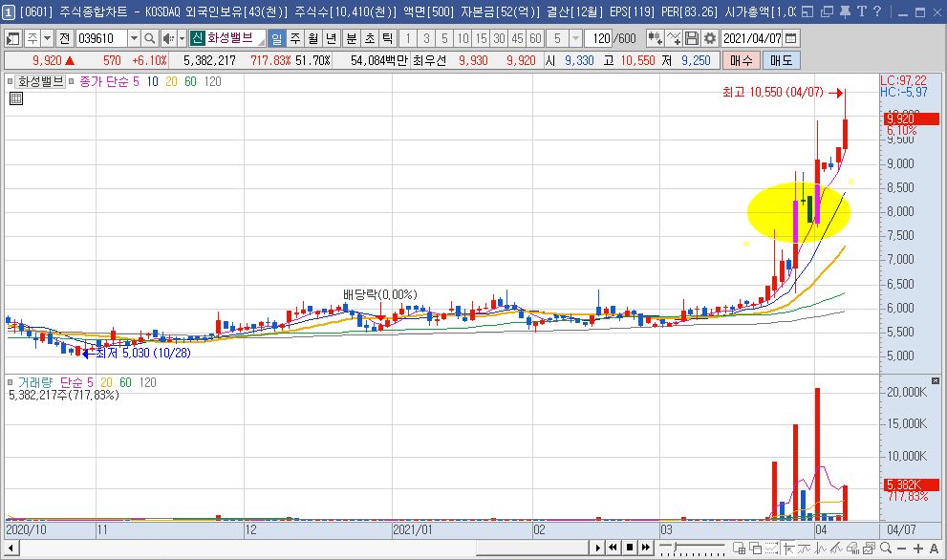Select the 15 interval button

(x=481, y=38)
